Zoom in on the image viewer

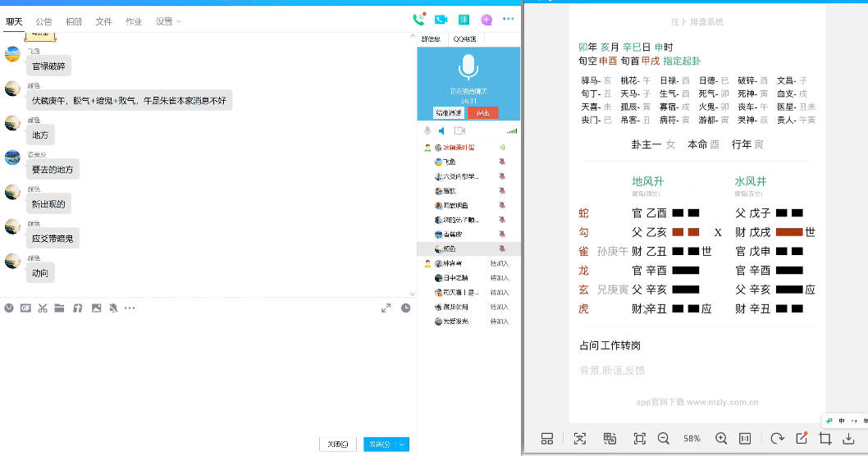point(721,439)
